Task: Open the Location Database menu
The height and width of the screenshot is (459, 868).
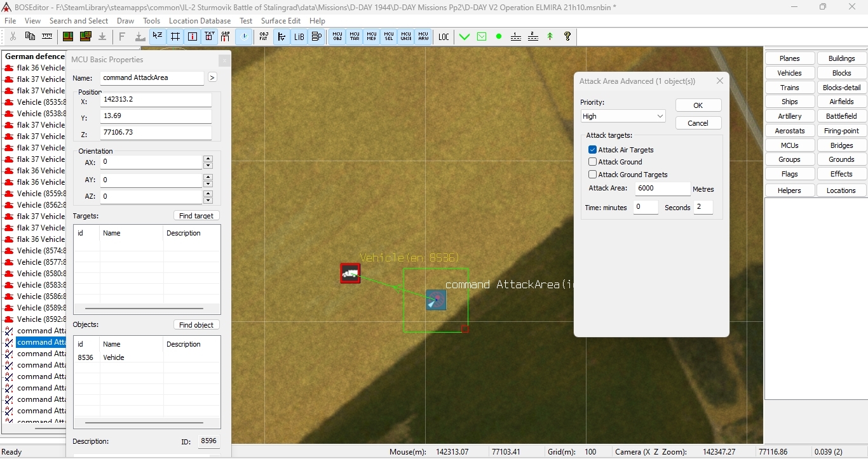Action: [x=200, y=21]
